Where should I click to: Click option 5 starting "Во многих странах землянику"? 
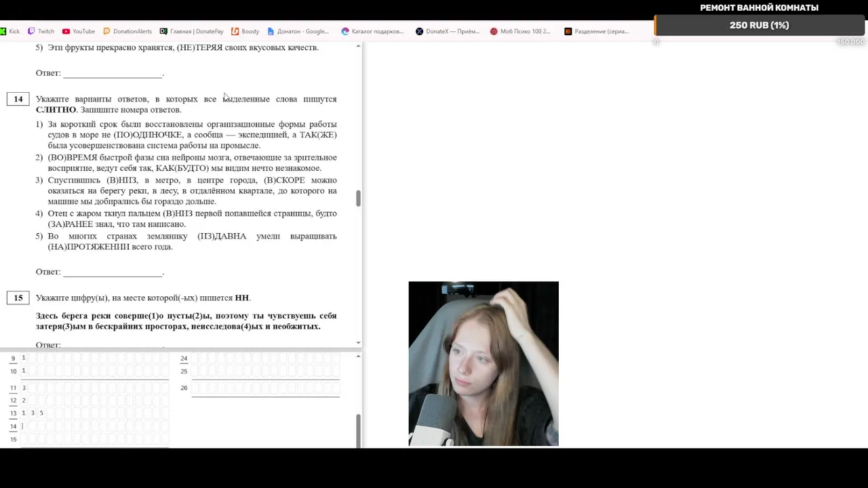click(x=186, y=241)
